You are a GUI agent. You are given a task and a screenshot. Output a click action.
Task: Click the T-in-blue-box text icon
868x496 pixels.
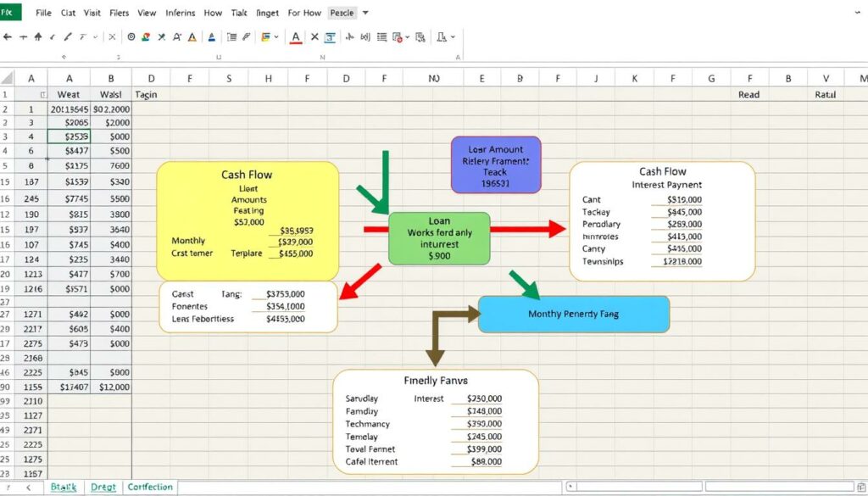coord(330,37)
